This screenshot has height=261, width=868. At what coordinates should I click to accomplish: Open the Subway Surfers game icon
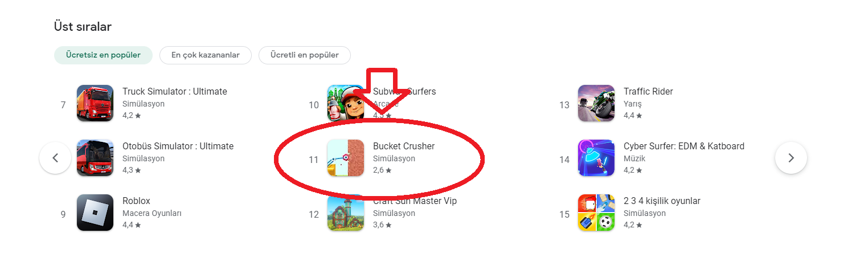tap(346, 103)
